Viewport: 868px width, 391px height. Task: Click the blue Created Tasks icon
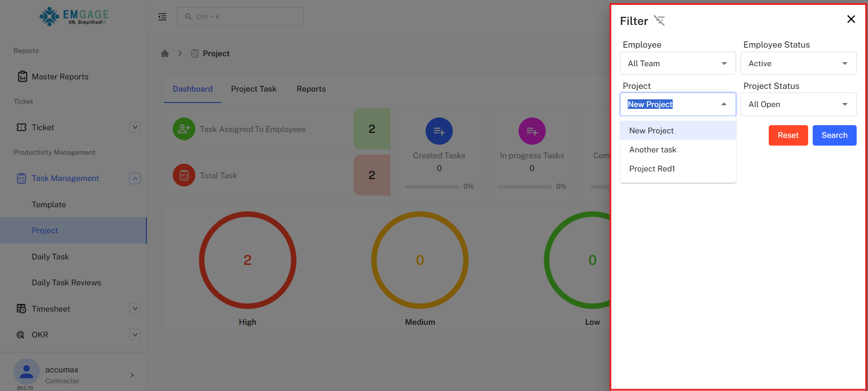[x=439, y=132]
